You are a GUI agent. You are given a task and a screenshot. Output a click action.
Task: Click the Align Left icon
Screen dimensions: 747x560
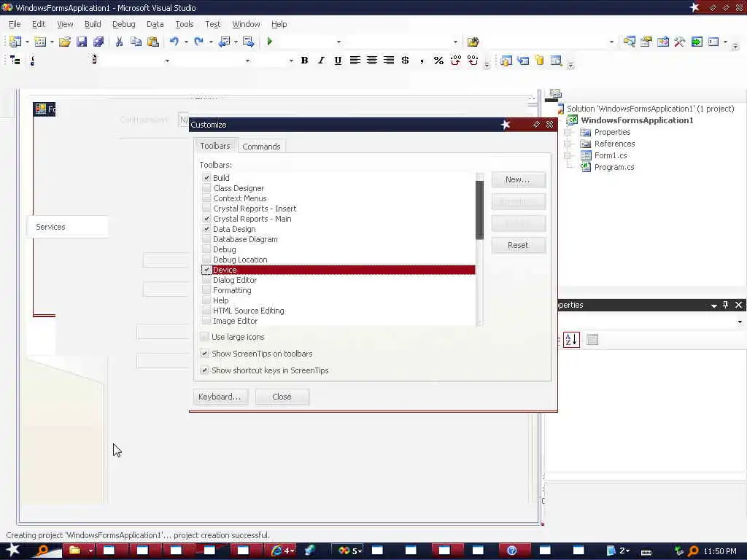point(355,61)
